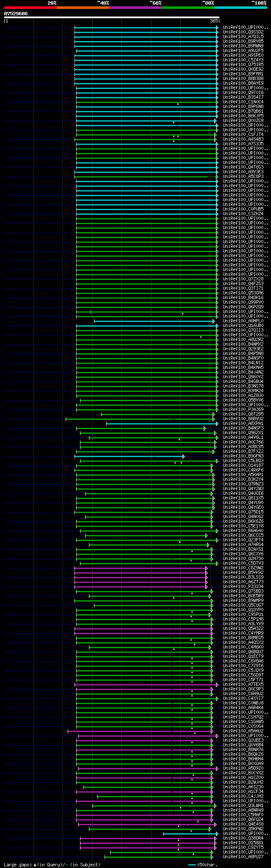Image resolution: width=271 pixels, height=868 pixels.
Task: Select hit label UniRef100_Q16UB0
Action: click(243, 325)
